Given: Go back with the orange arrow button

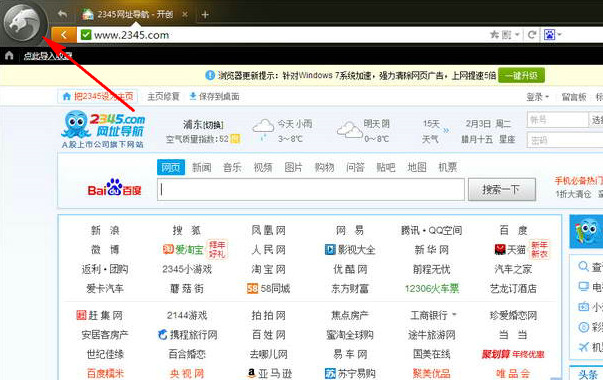Looking at the screenshot, I should (63, 35).
